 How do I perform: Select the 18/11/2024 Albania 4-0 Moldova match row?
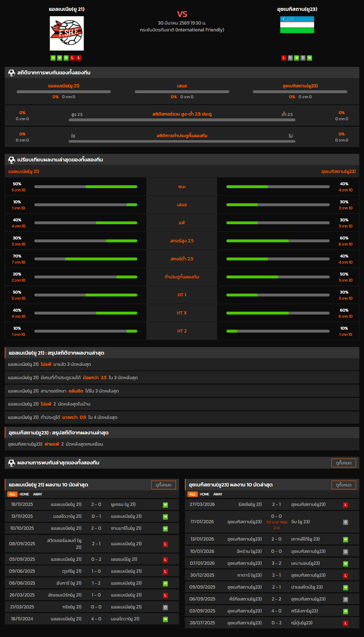91,619
